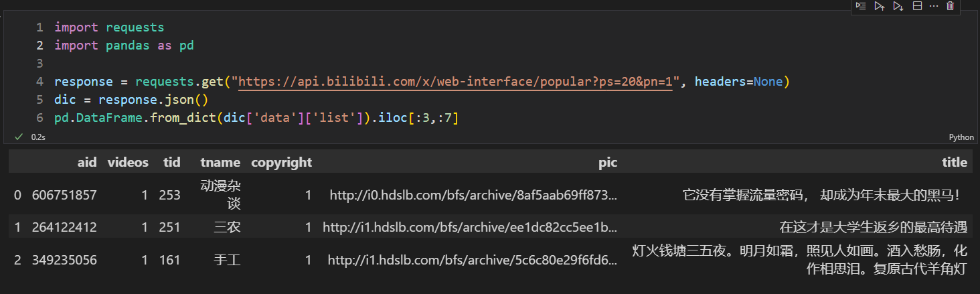Screen dimensions: 980x294
Task: Click Run by Line icon in cell toolbar
Action: point(861,6)
